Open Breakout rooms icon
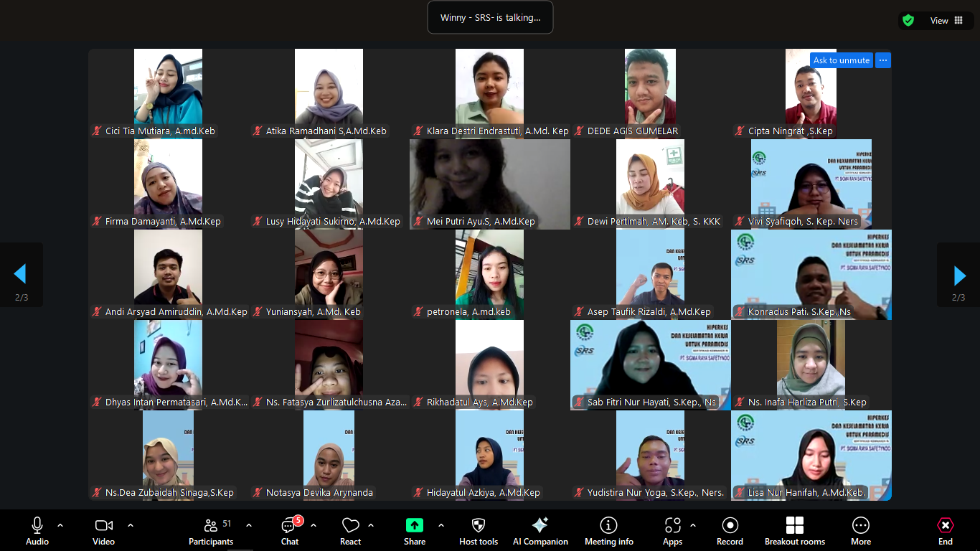980x551 pixels. pyautogui.click(x=794, y=526)
